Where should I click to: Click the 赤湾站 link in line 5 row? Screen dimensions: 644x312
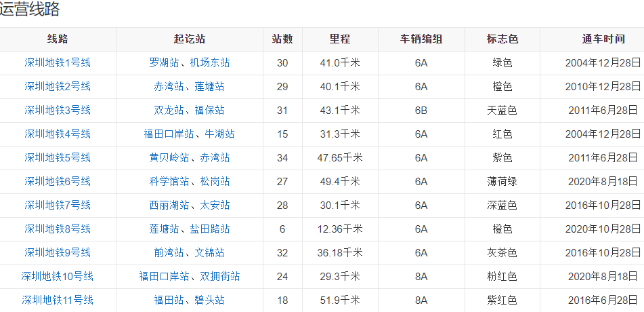point(215,158)
